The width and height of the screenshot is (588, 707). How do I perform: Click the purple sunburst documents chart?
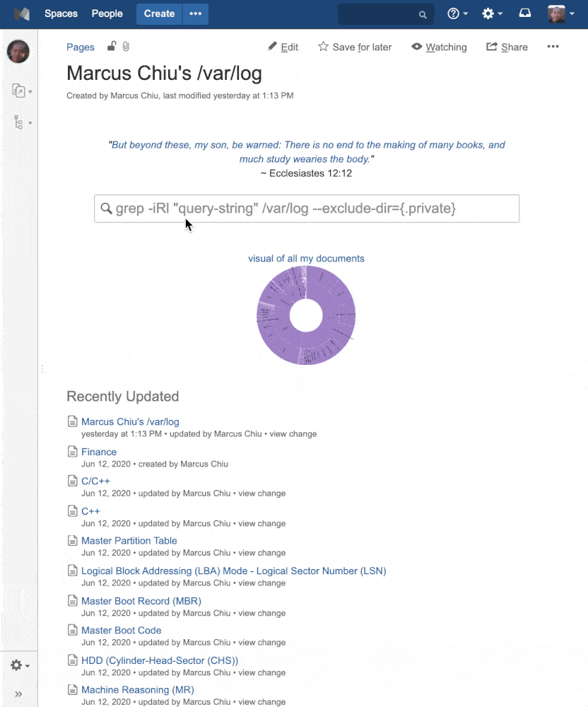306,315
